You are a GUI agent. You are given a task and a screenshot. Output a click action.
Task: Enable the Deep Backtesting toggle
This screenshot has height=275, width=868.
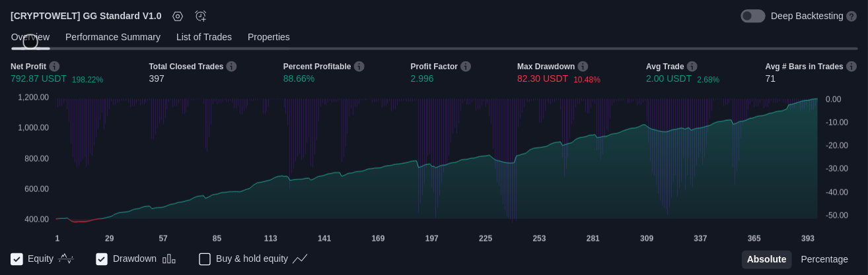[752, 16]
